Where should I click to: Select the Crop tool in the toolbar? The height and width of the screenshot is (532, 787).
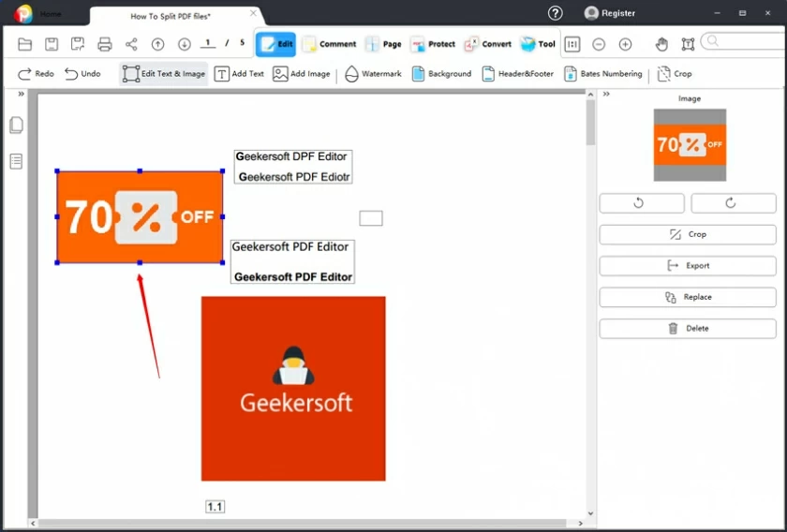tap(675, 74)
